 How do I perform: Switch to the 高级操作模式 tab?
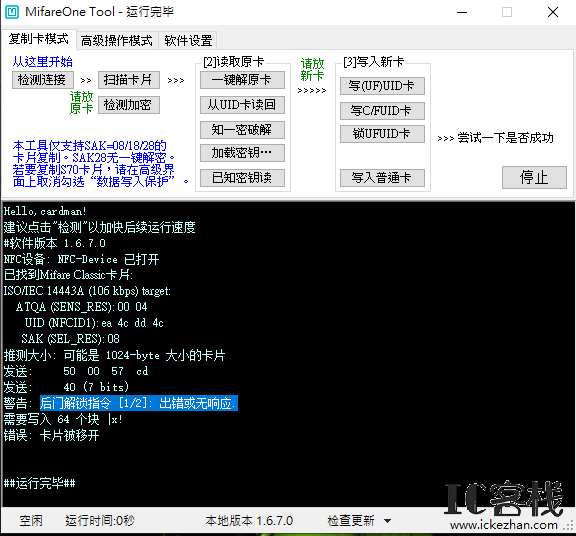pyautogui.click(x=116, y=40)
